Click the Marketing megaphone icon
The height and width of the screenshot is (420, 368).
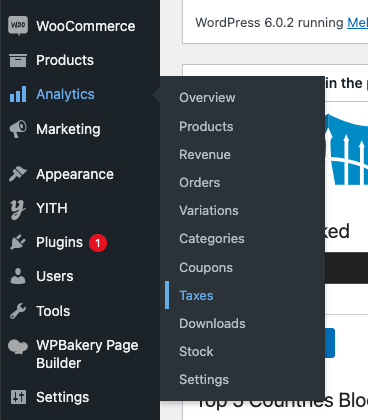point(18,129)
